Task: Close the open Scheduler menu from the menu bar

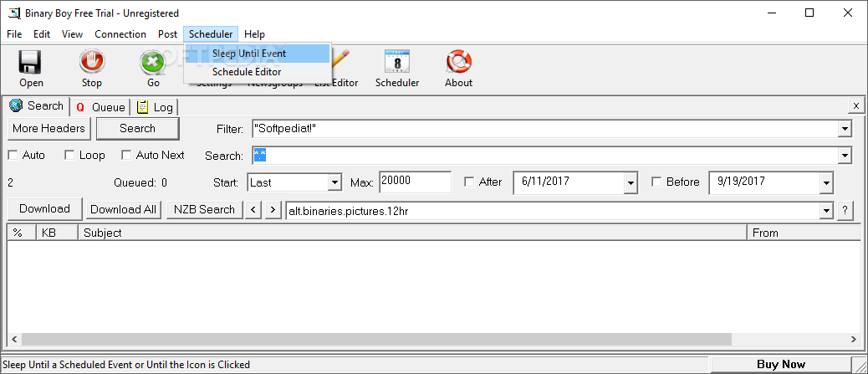Action: pos(211,33)
